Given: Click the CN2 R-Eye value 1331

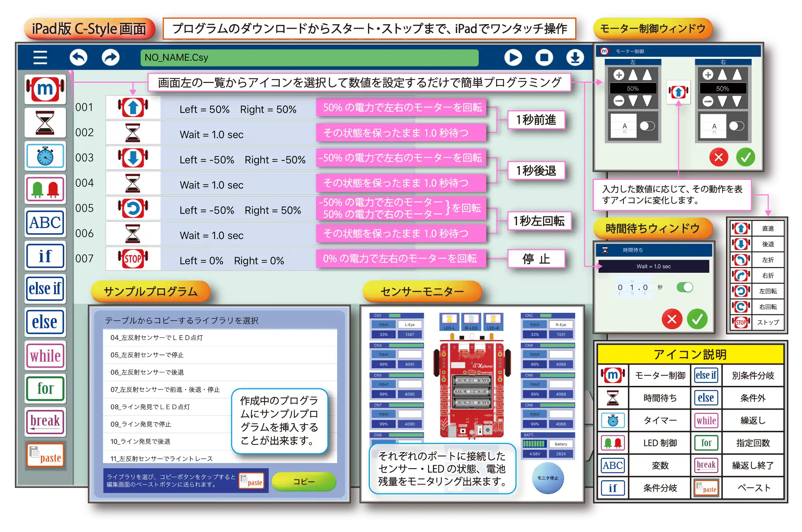Looking at the screenshot, I should [561, 334].
